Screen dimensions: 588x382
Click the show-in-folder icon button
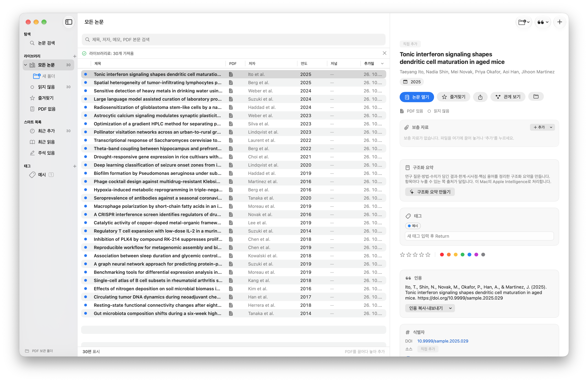click(x=536, y=97)
